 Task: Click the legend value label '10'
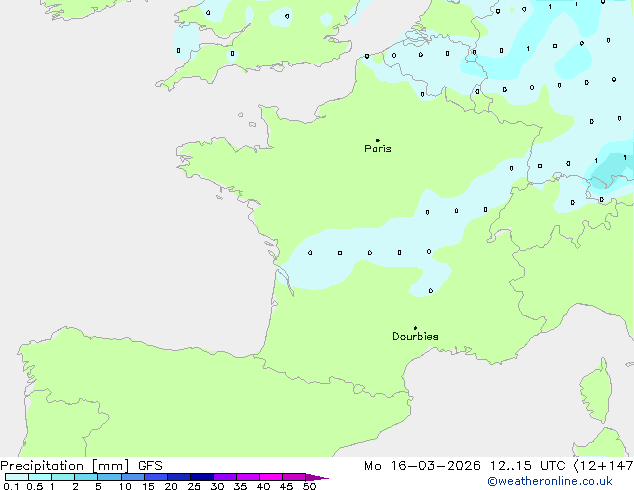click(x=125, y=486)
